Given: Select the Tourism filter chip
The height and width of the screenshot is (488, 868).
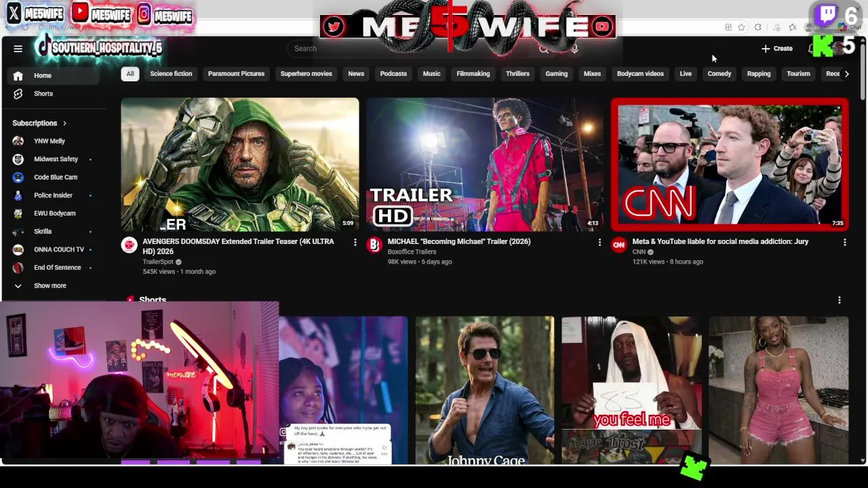Looking at the screenshot, I should 798,74.
